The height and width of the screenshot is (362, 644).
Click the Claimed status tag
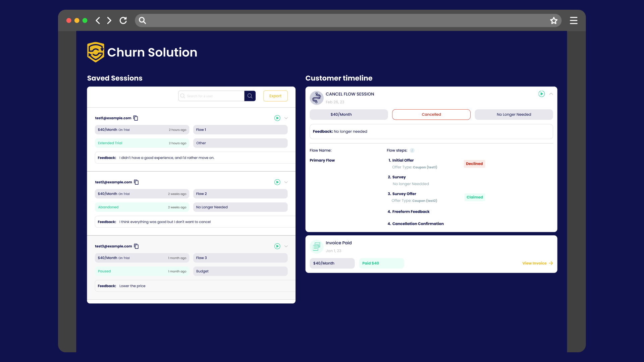tap(475, 197)
